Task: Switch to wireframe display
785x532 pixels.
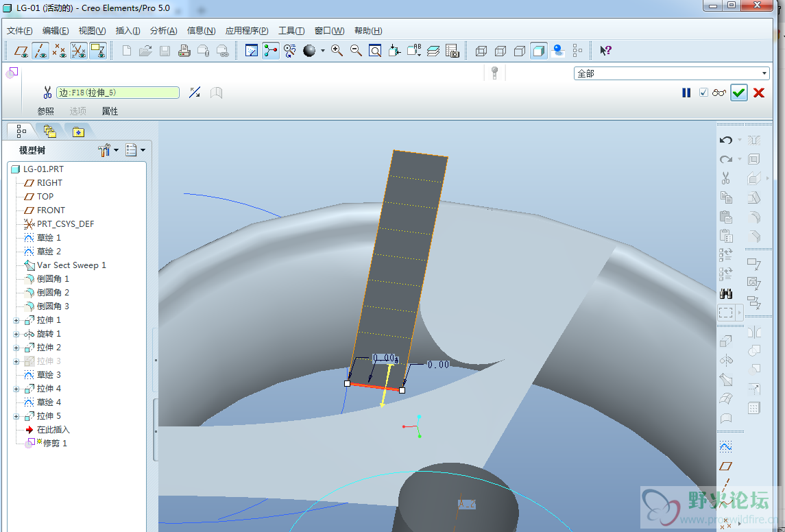Action: click(481, 51)
